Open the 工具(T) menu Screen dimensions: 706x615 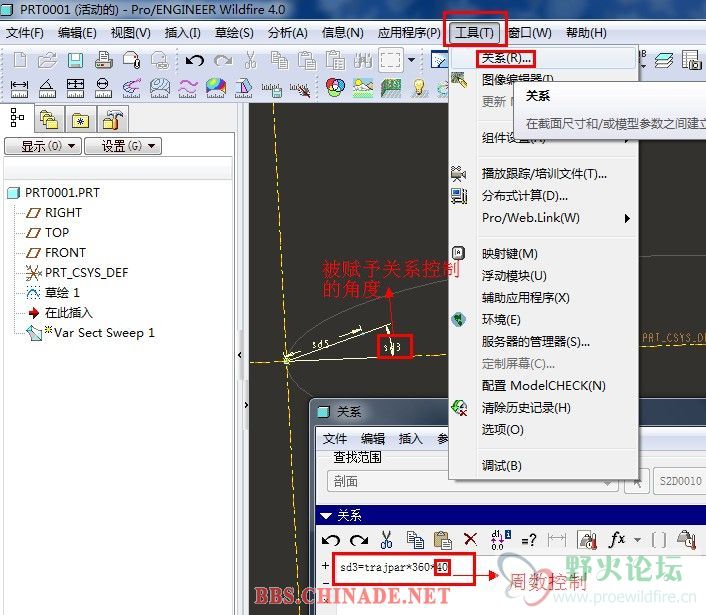[x=475, y=32]
